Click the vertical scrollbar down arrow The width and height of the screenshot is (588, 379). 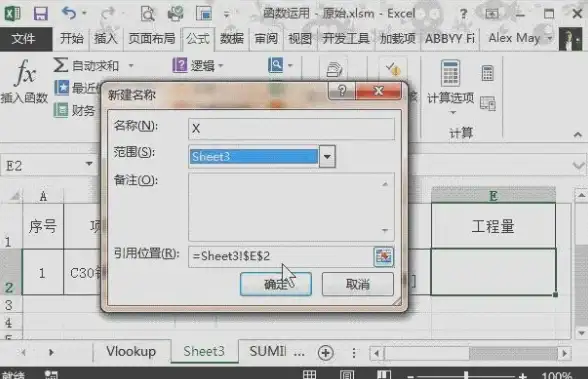[581, 333]
